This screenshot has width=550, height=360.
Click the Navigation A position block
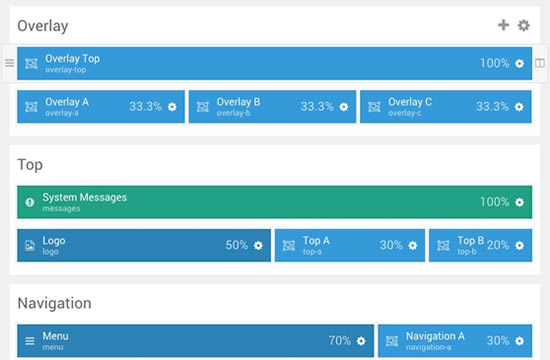pyautogui.click(x=455, y=341)
